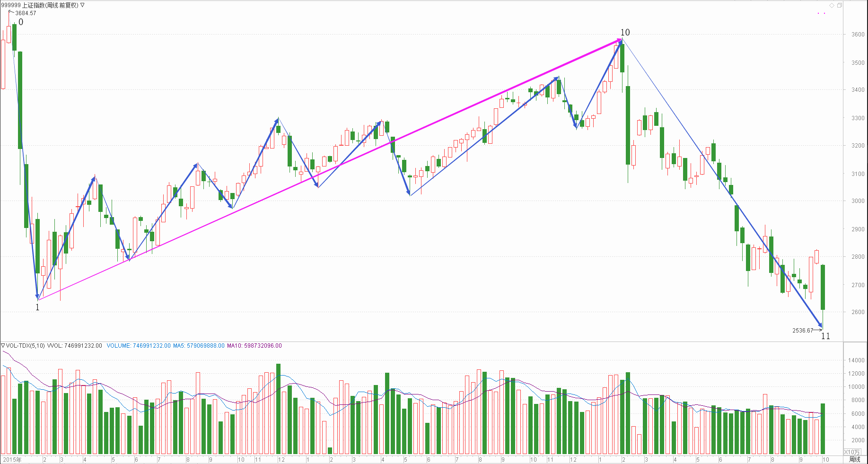Click the MA5 volume average label
The image size is (868, 464).
click(199, 346)
